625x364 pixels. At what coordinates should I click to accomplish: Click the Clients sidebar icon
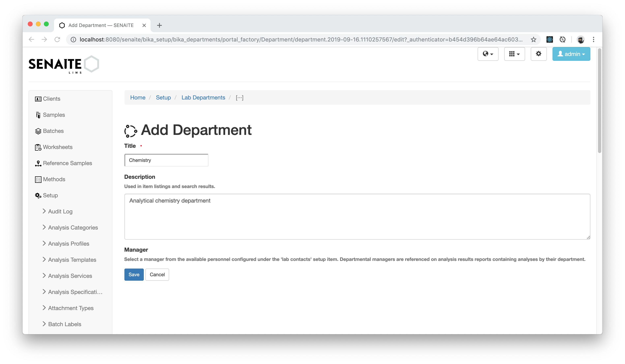(38, 99)
